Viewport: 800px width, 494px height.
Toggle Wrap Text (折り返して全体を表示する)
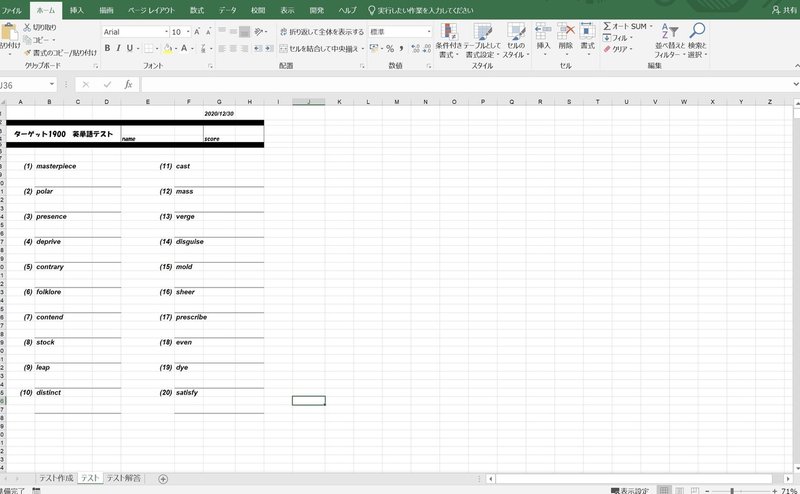click(x=322, y=32)
